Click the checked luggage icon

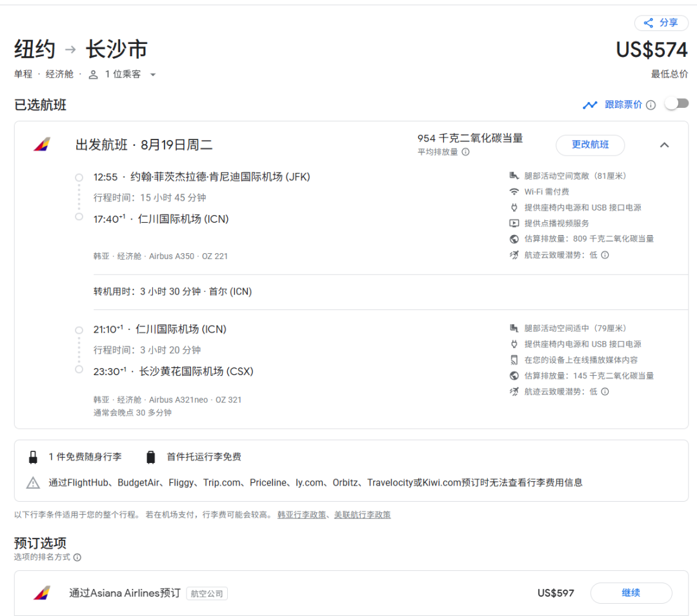click(151, 457)
